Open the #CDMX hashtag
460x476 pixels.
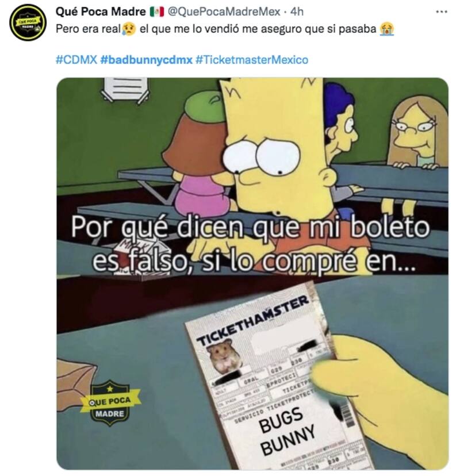point(76,60)
